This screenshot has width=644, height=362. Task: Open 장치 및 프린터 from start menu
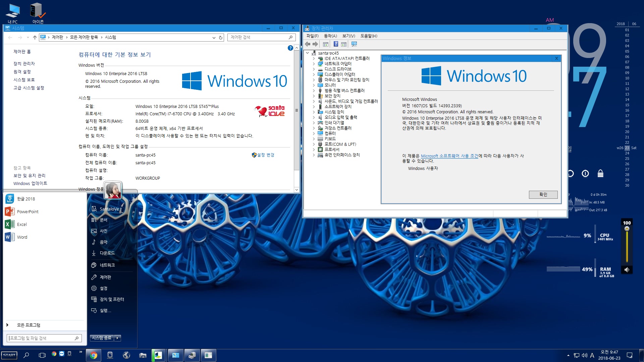point(112,299)
